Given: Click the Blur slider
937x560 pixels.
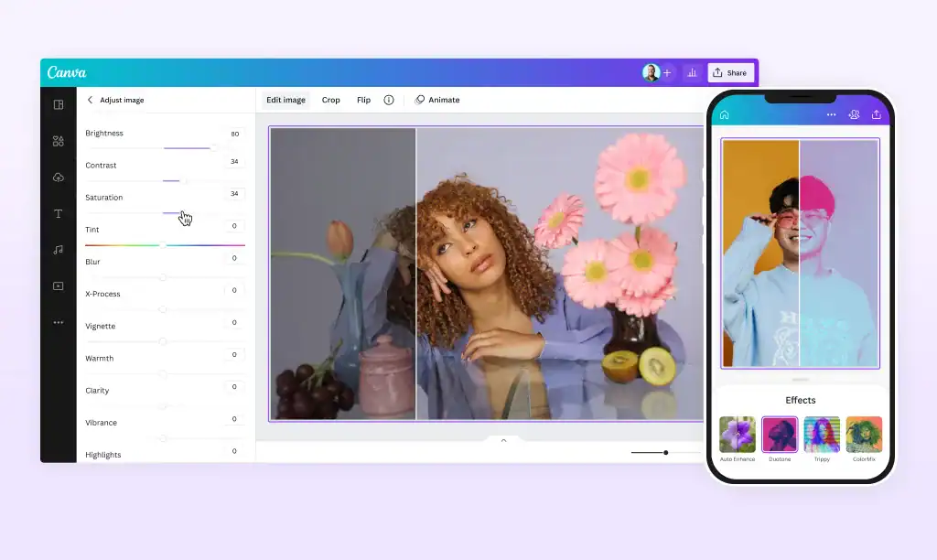Looking at the screenshot, I should pyautogui.click(x=165, y=277).
